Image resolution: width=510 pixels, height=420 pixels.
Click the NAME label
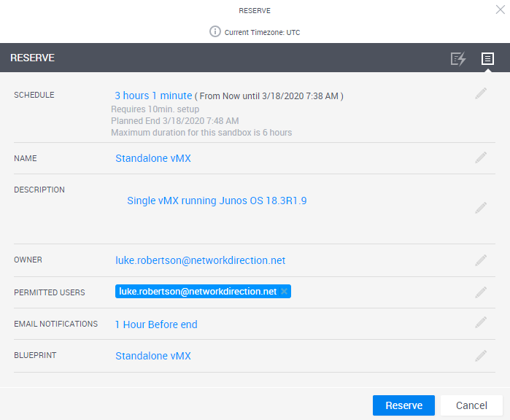(x=26, y=158)
